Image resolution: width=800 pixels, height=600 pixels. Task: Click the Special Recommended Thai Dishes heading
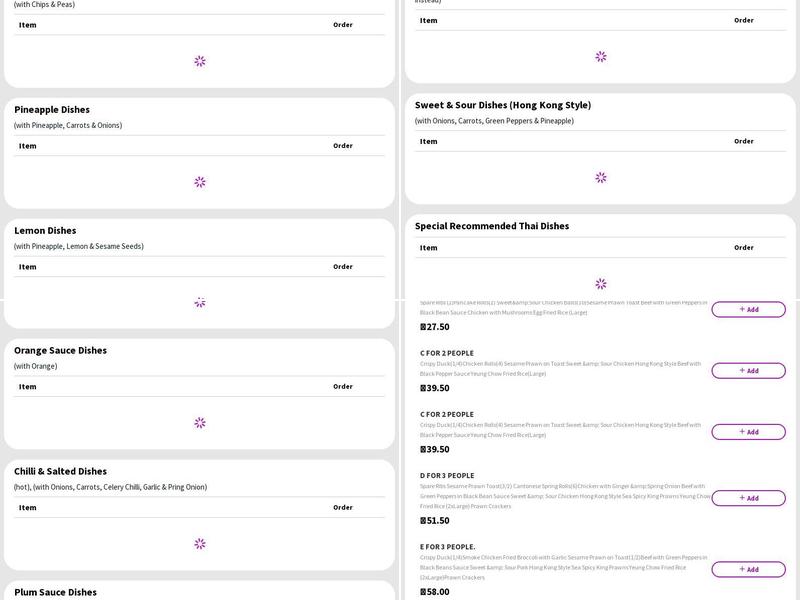point(492,226)
